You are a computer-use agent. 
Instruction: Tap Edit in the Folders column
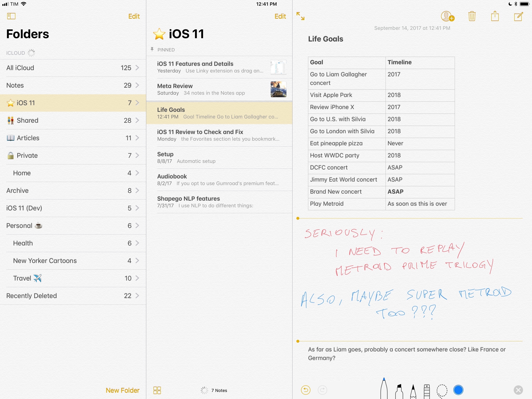pyautogui.click(x=134, y=16)
